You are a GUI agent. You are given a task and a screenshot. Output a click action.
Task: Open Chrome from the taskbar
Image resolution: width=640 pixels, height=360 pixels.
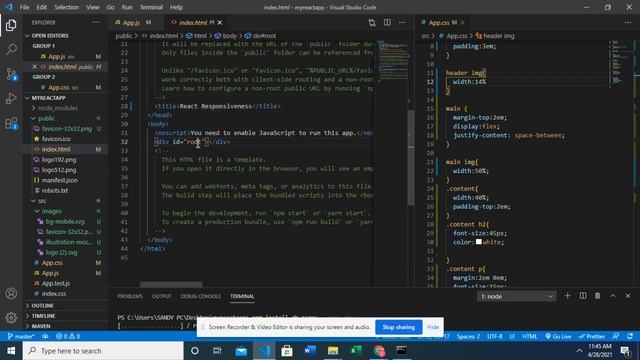(379, 351)
